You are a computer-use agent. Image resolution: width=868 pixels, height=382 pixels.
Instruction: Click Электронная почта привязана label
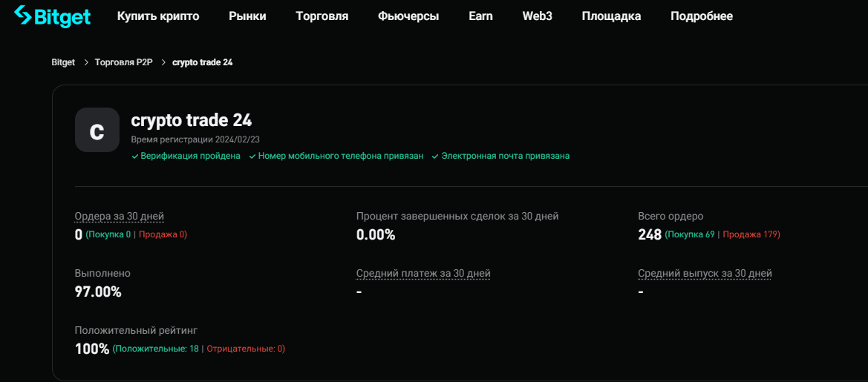click(x=505, y=157)
